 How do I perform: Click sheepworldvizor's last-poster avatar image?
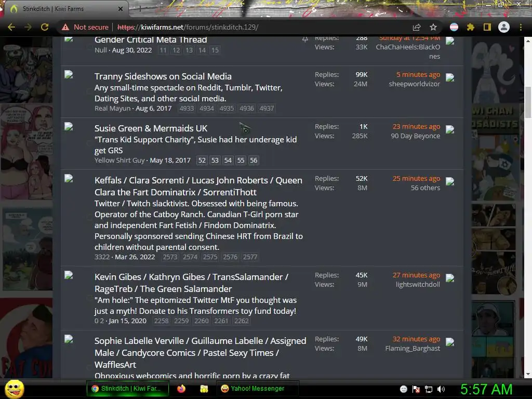(450, 77)
